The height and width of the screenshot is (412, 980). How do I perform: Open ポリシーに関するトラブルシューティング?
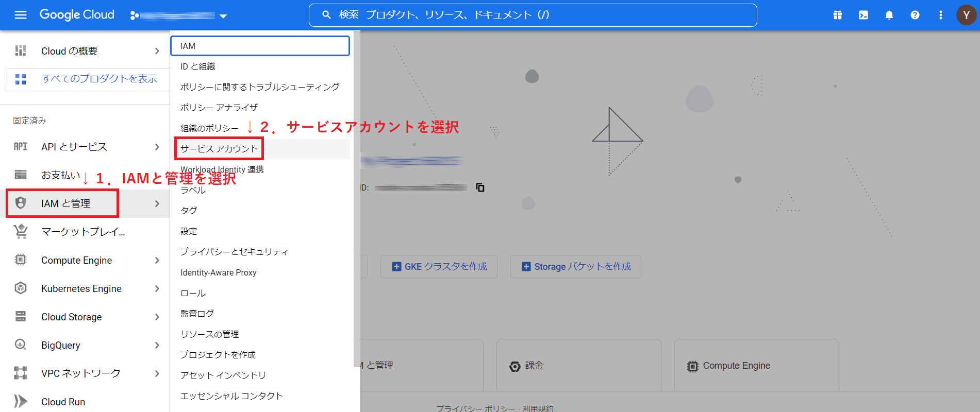[x=260, y=87]
